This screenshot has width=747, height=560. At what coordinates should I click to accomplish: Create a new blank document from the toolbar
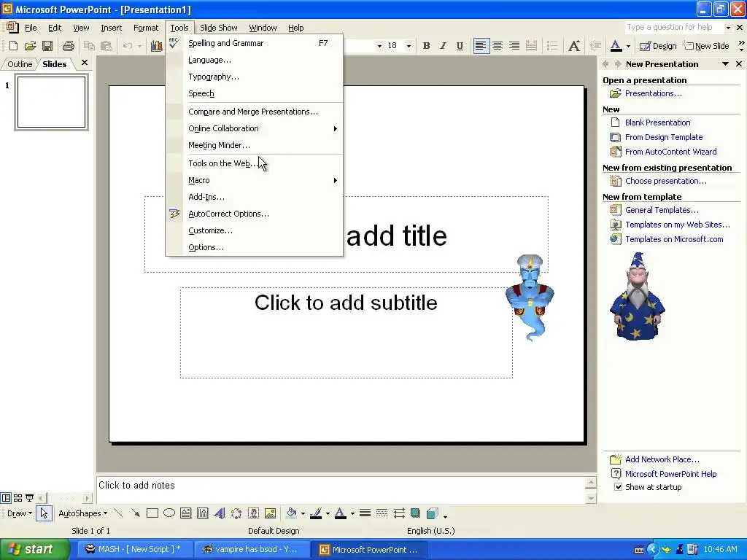[x=13, y=46]
